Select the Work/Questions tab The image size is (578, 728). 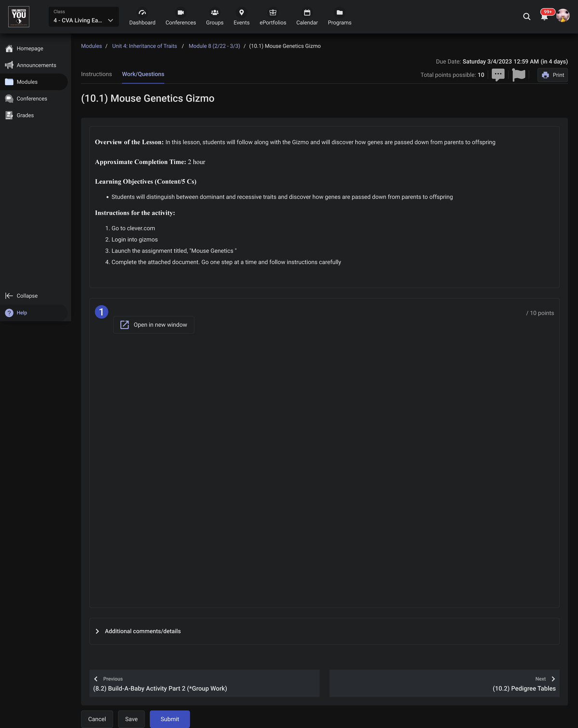[143, 74]
